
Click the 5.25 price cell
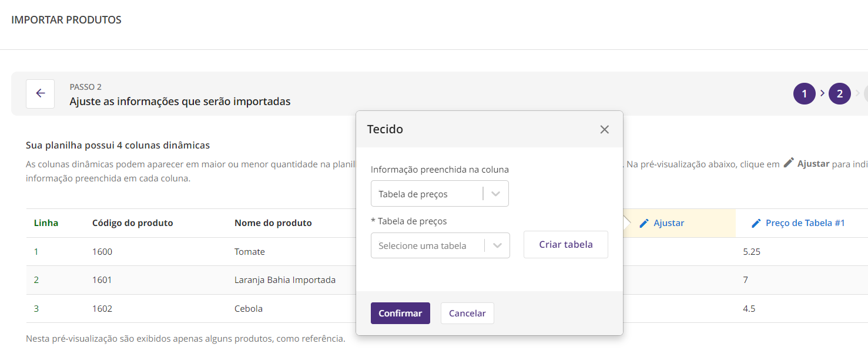click(x=752, y=252)
